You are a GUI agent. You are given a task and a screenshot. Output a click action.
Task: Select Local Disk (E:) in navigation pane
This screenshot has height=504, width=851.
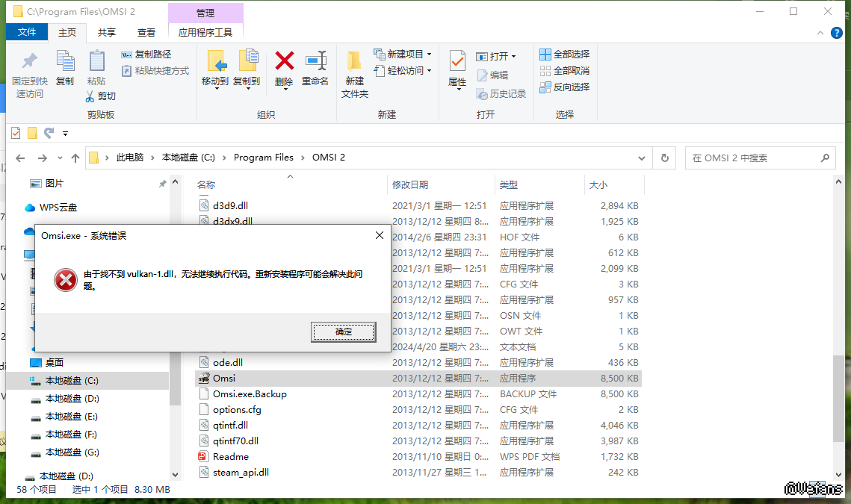click(72, 416)
